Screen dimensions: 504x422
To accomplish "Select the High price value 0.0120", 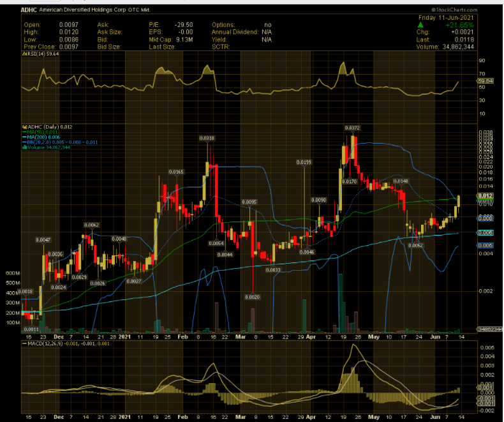I will pyautogui.click(x=68, y=32).
